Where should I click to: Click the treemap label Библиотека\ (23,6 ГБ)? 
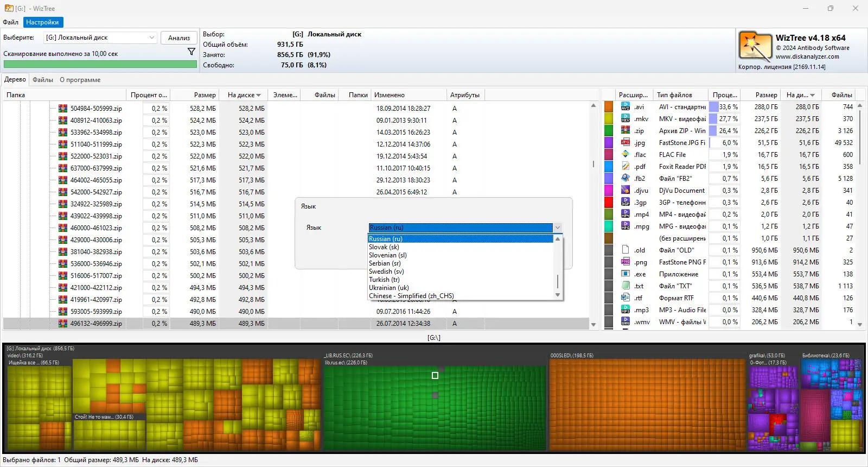pyautogui.click(x=826, y=356)
